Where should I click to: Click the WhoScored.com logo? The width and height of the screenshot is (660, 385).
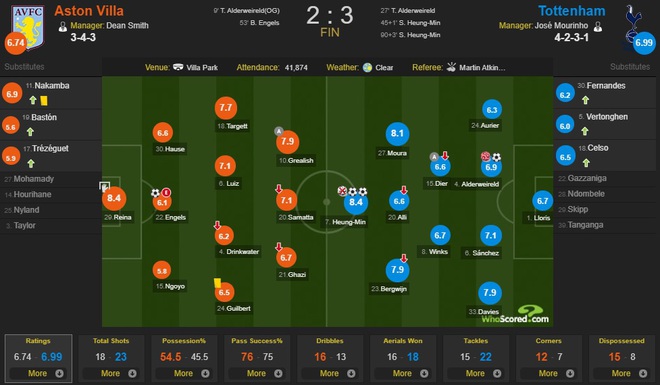pyautogui.click(x=515, y=315)
